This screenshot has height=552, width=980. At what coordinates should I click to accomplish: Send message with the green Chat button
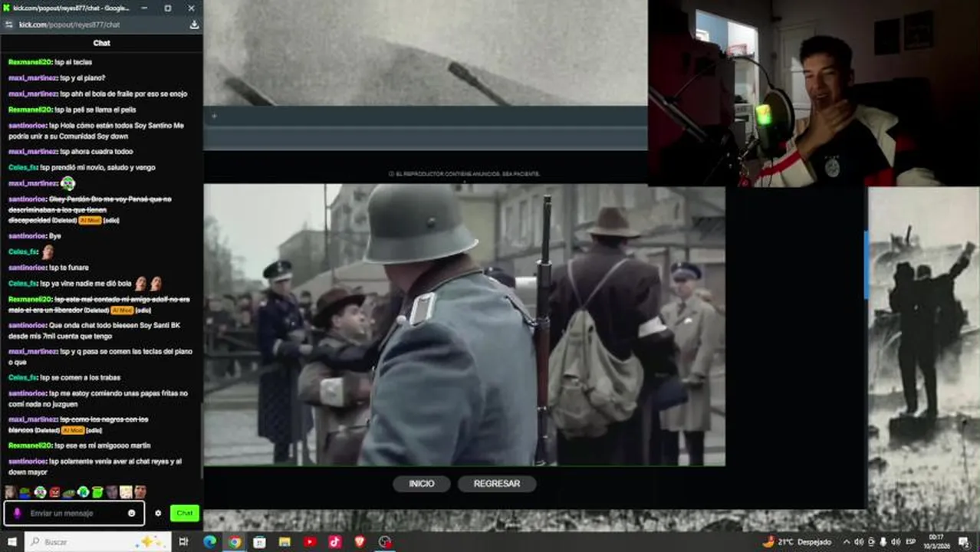pos(185,513)
